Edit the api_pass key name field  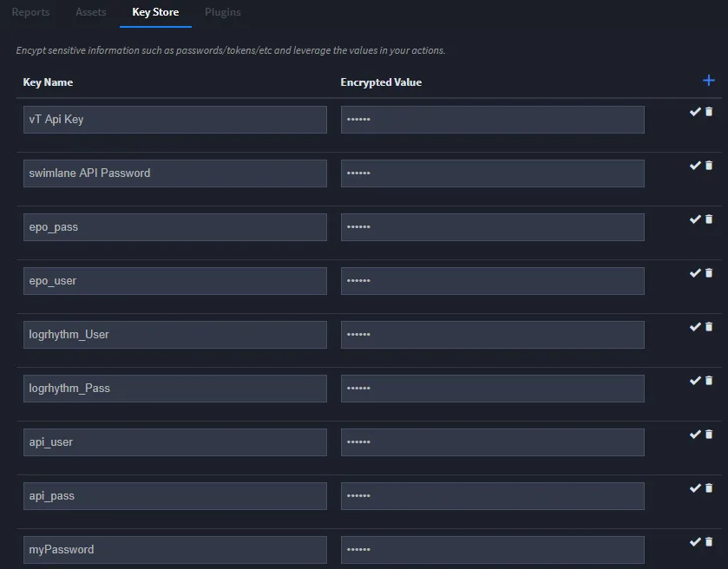point(175,496)
